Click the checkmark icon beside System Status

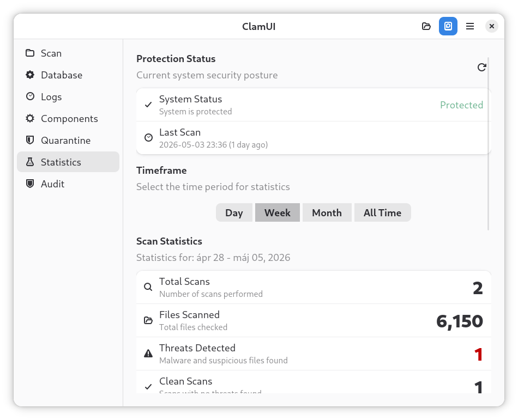148,105
